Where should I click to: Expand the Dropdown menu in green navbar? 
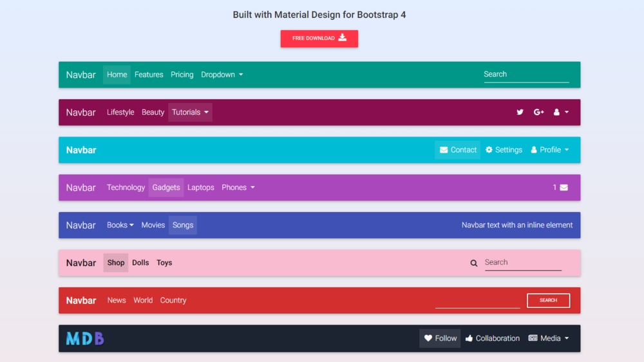click(x=222, y=75)
